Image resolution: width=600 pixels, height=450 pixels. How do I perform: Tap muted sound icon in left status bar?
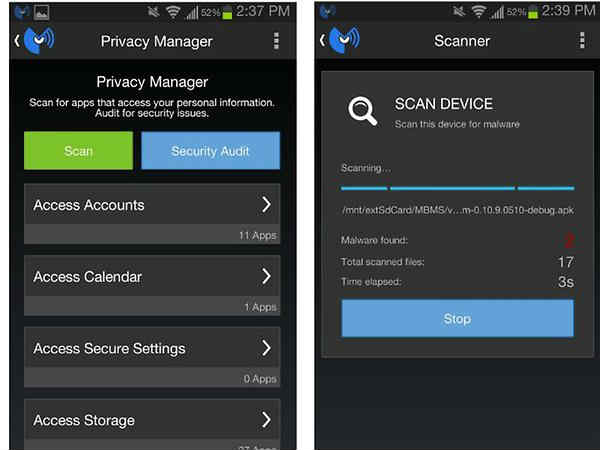pos(153,13)
